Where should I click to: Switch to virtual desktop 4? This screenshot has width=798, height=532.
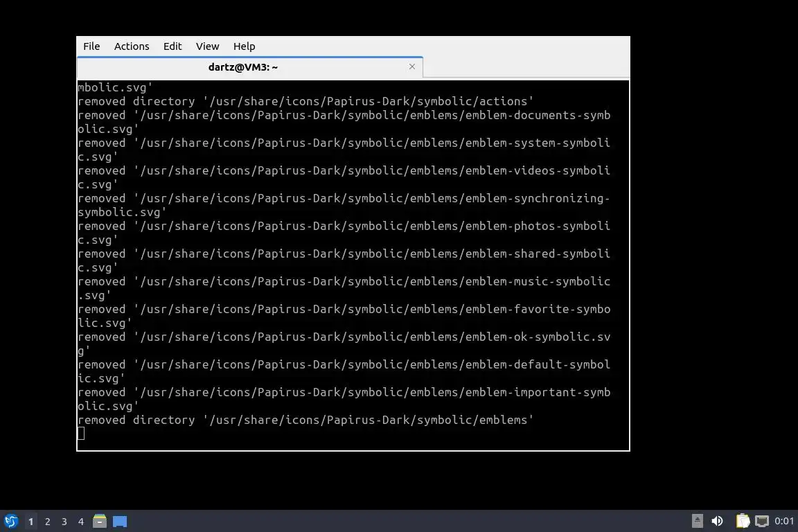coord(81,522)
